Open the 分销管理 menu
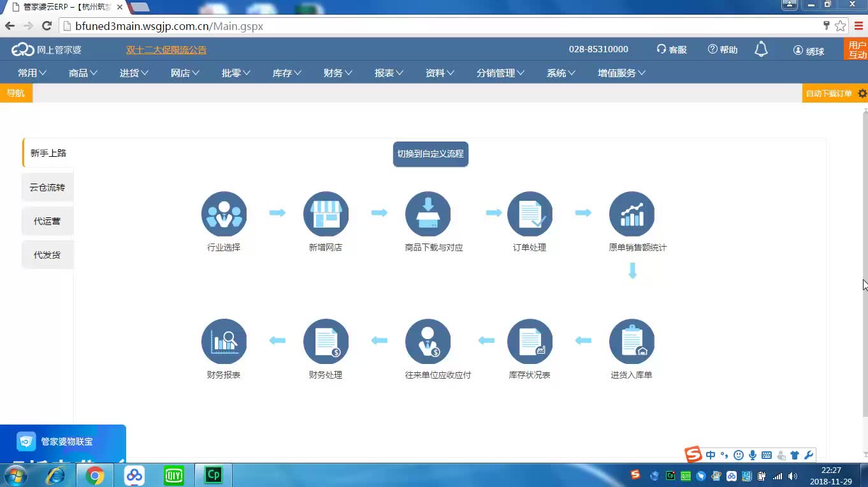868x487 pixels. click(500, 73)
